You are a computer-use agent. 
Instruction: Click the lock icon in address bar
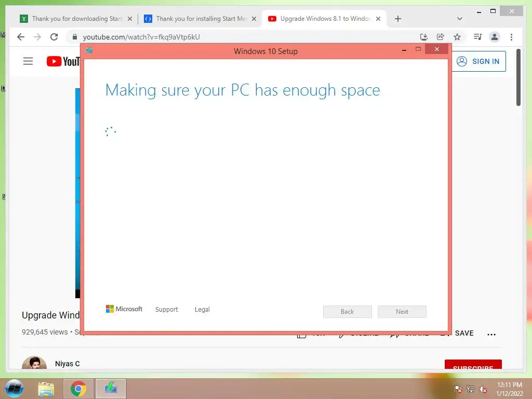(x=75, y=37)
